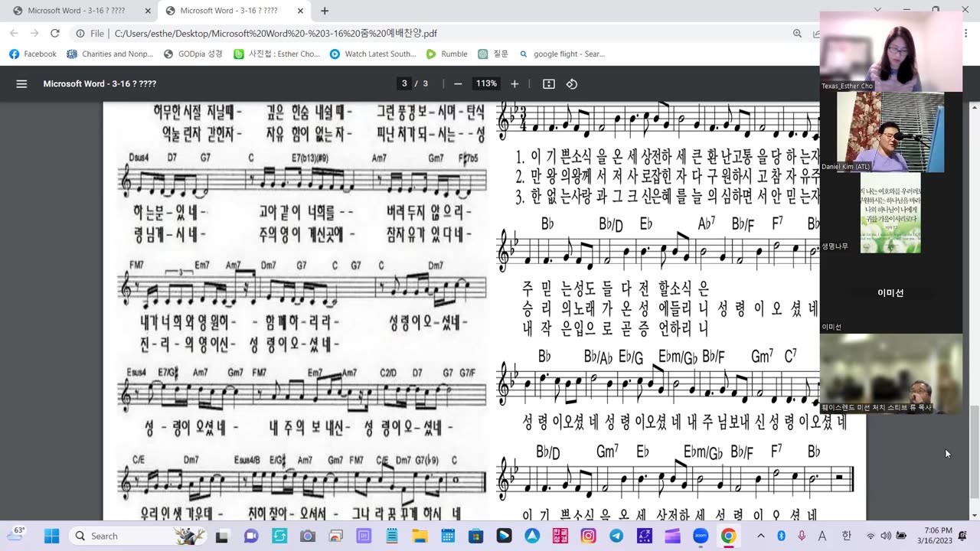The image size is (980, 551).
Task: Open the Charities and Nonprofits bookmark
Action: [109, 54]
